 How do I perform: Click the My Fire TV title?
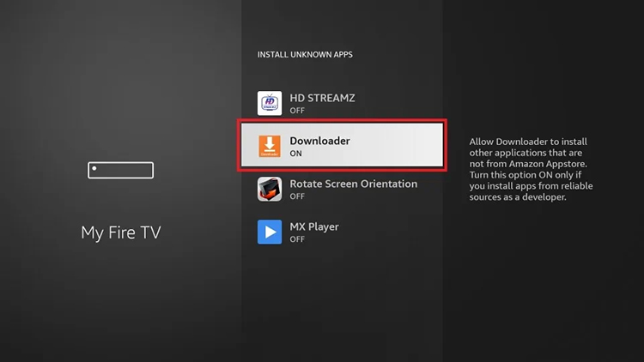(120, 232)
